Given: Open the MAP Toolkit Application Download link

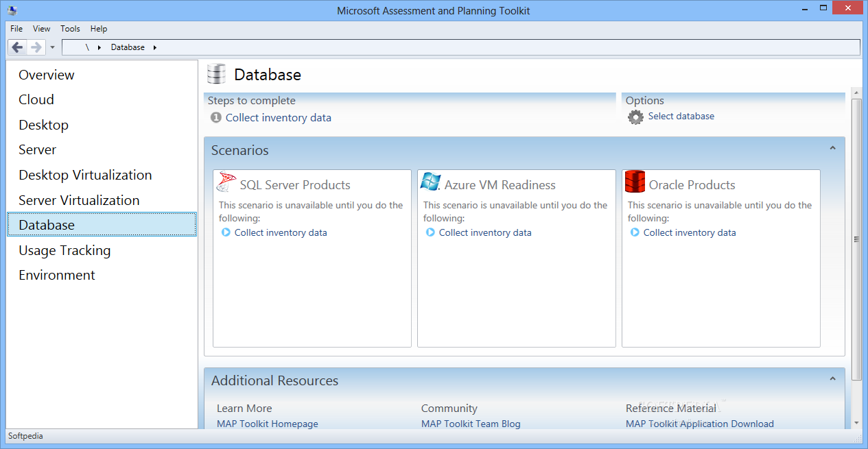Looking at the screenshot, I should (699, 424).
